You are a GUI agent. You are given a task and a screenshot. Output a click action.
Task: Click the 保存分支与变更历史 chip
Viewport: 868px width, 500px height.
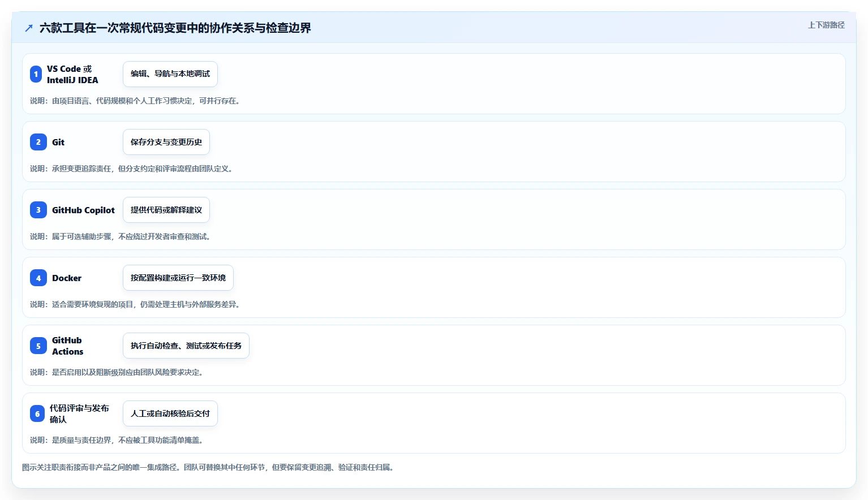click(x=166, y=142)
